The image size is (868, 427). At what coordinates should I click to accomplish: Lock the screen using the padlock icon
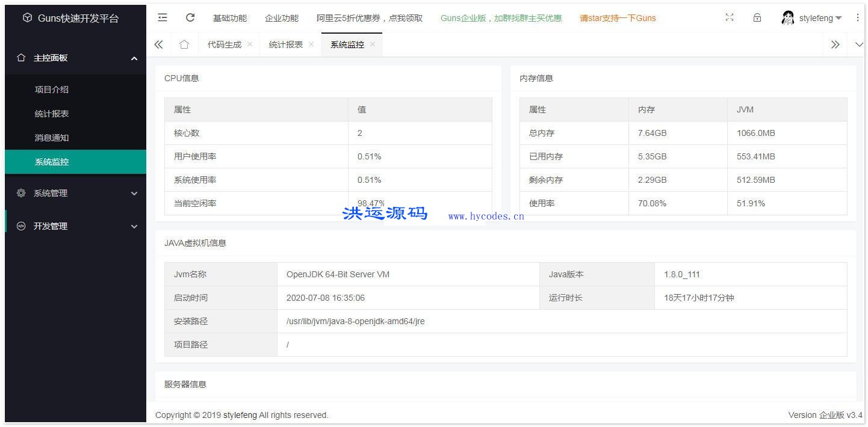pyautogui.click(x=757, y=17)
